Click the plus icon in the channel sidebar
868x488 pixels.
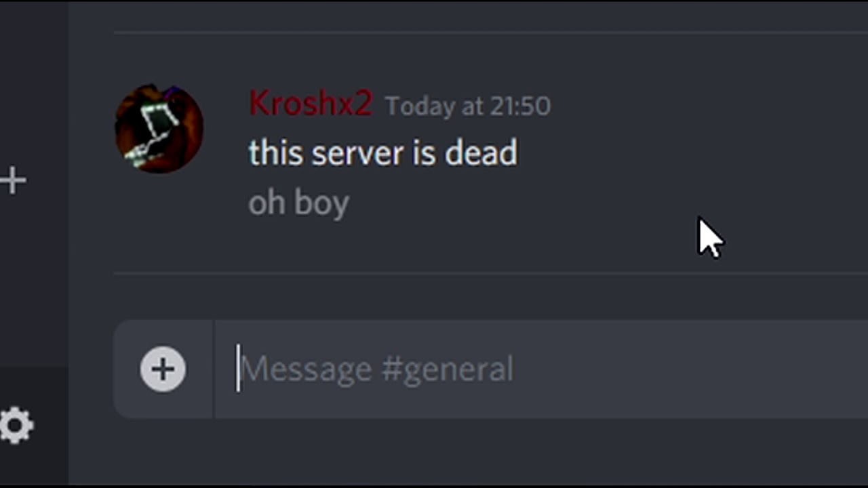tap(13, 181)
